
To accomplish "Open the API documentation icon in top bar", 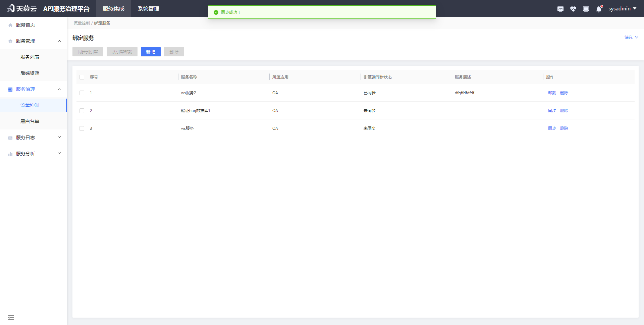I will [560, 9].
